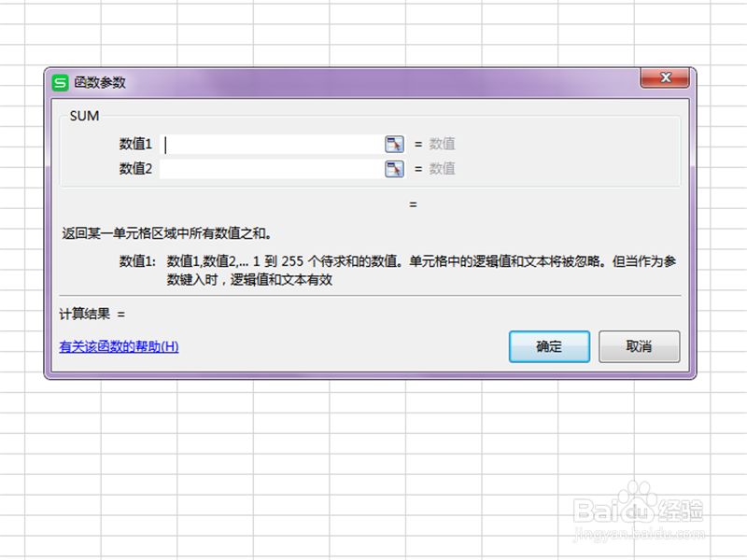Open the 有关该函数的帮助(H) link
The width and height of the screenshot is (747, 560).
click(120, 346)
